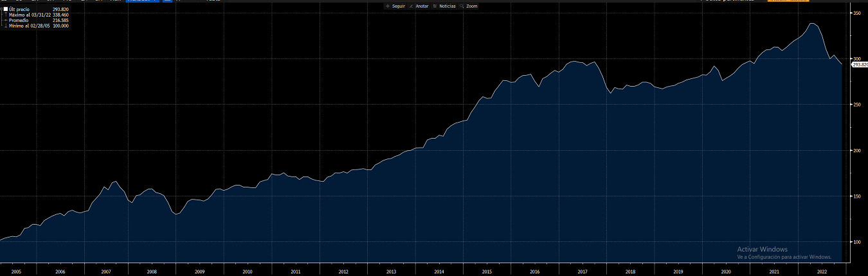868x276 pixels.
Task: Click the 293.820 last price tag
Action: tap(858, 65)
